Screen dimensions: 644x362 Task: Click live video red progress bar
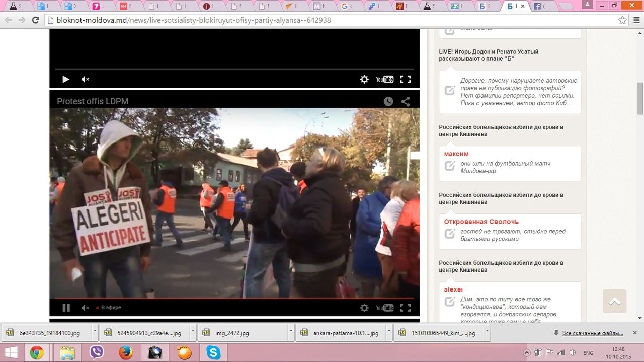(234, 298)
